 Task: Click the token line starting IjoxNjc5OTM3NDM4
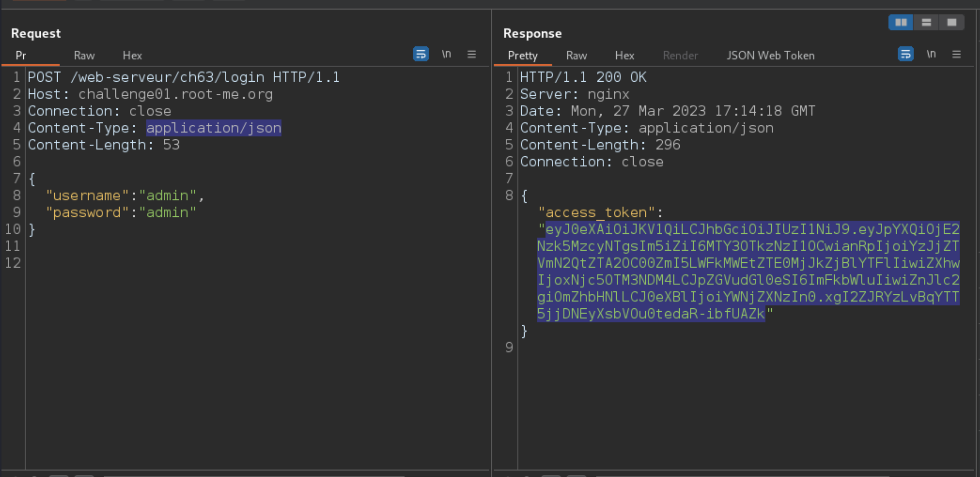click(x=748, y=280)
